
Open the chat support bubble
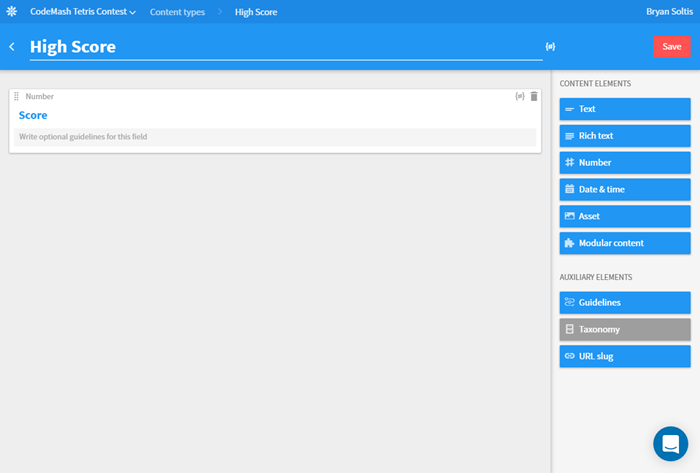[x=670, y=444]
